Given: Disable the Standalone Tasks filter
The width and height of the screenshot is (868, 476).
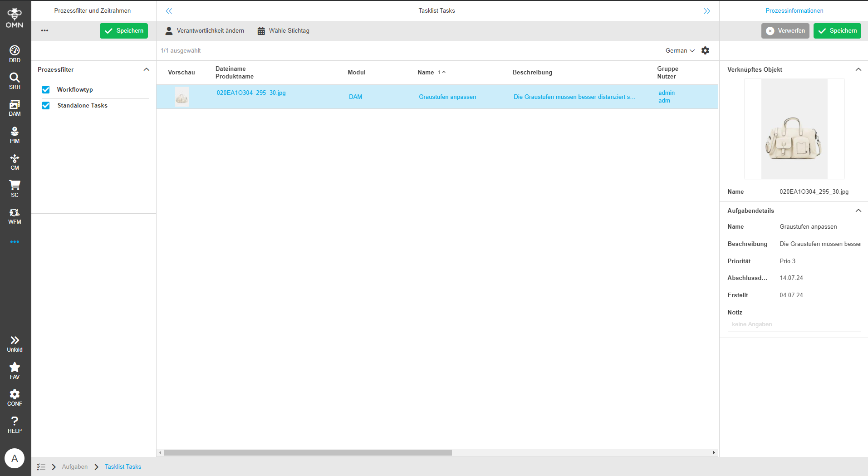Looking at the screenshot, I should coord(46,105).
